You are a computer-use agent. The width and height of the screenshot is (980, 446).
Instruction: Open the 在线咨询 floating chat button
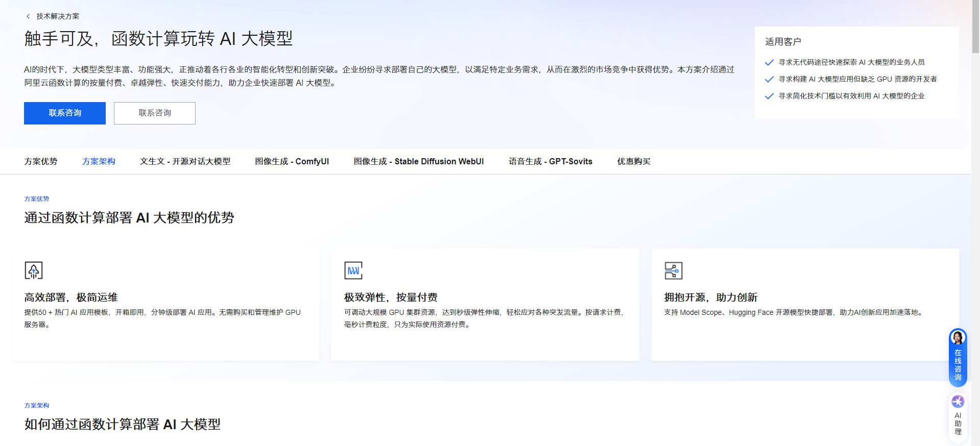(x=958, y=357)
